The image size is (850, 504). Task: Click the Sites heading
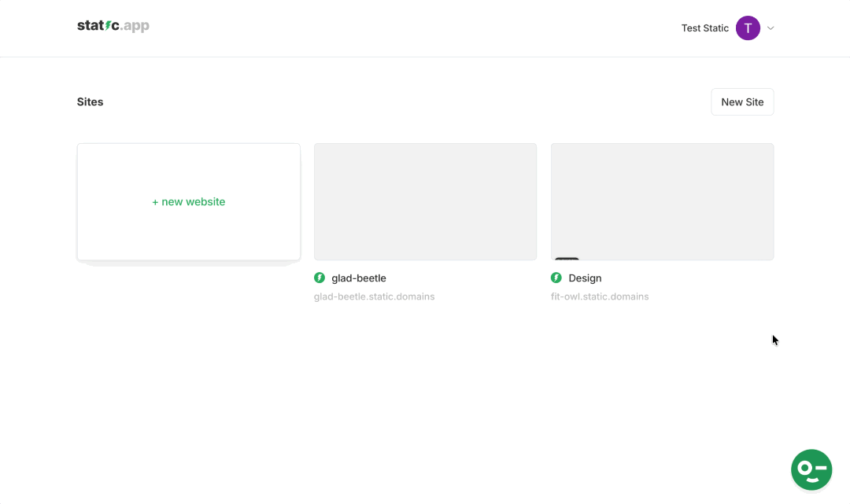tap(90, 101)
